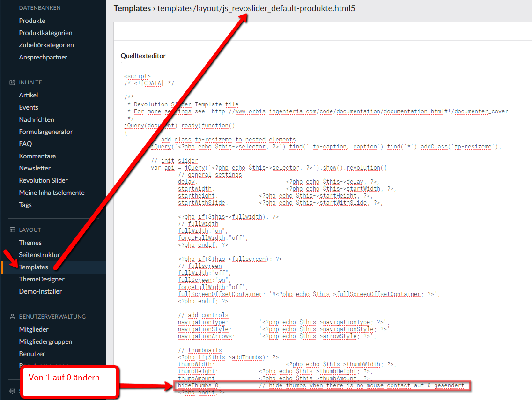The height and width of the screenshot is (400, 532).
Task: Click the Quelltexteditor label
Action: 143,56
